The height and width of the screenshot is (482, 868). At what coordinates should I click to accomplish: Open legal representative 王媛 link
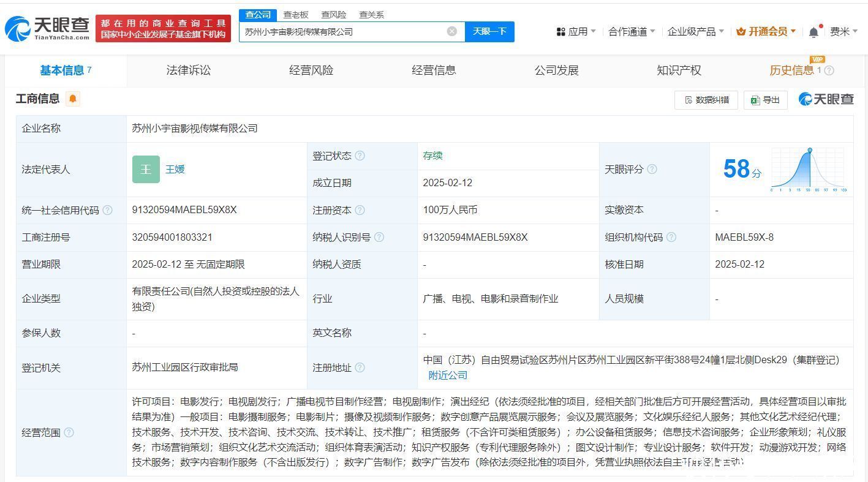tap(175, 169)
